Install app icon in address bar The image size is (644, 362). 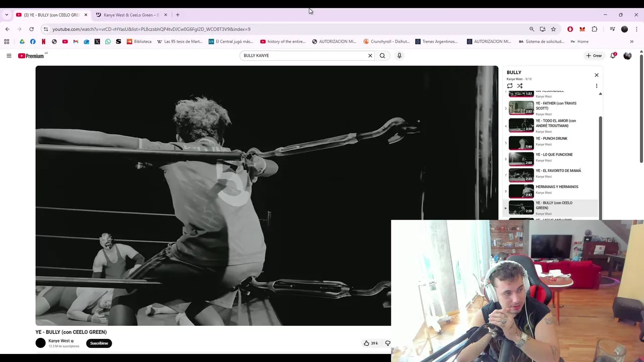tap(542, 29)
